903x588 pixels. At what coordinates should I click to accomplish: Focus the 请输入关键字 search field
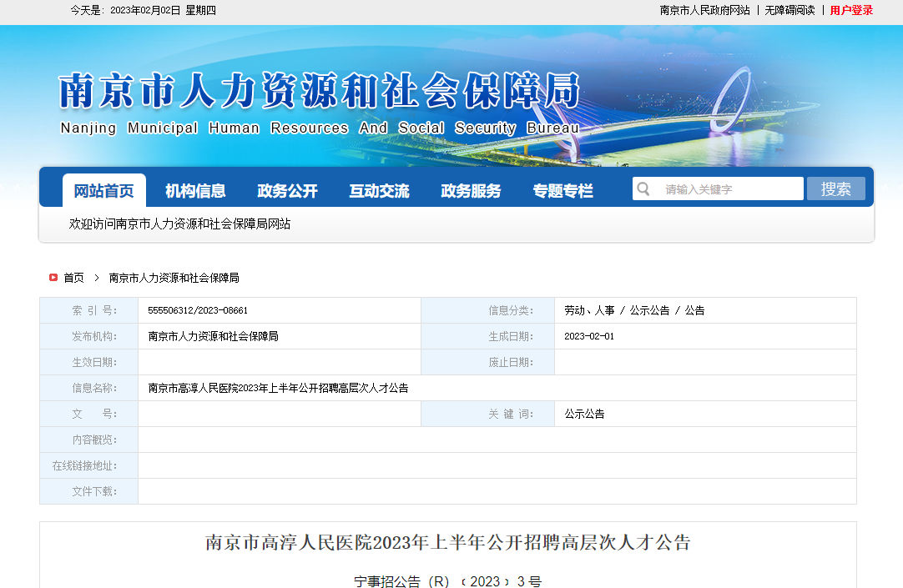point(729,189)
